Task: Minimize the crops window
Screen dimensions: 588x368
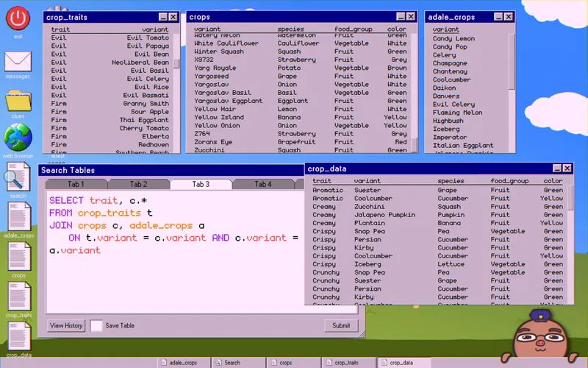Action: click(401, 16)
